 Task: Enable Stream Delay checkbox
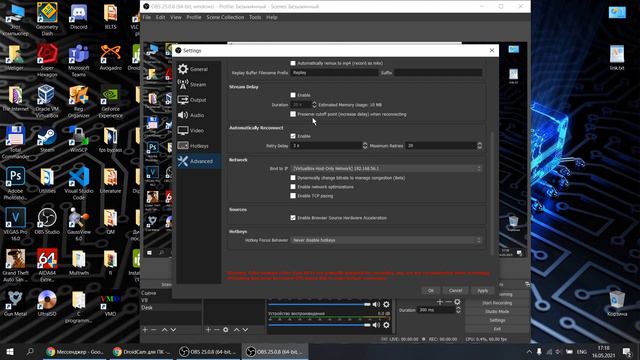[x=293, y=95]
